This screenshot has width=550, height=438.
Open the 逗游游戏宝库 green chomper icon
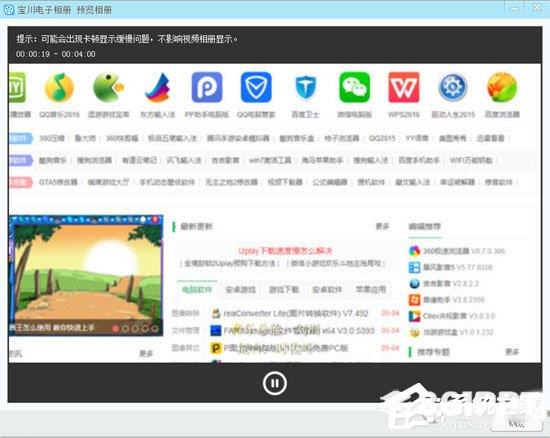pyautogui.click(x=108, y=87)
